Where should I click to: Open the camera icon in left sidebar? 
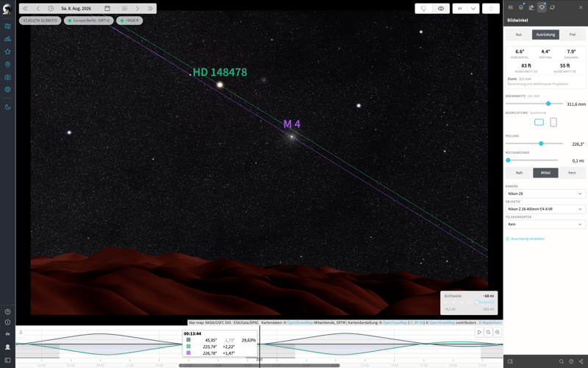7,77
